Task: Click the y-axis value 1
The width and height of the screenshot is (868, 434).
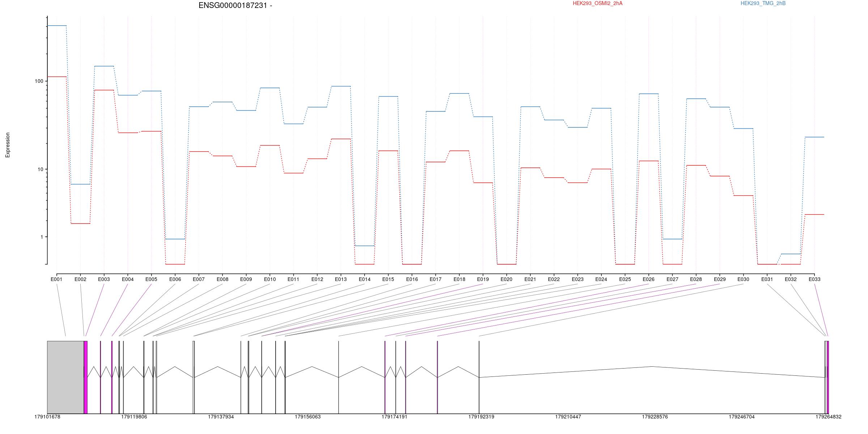Action: (x=42, y=237)
